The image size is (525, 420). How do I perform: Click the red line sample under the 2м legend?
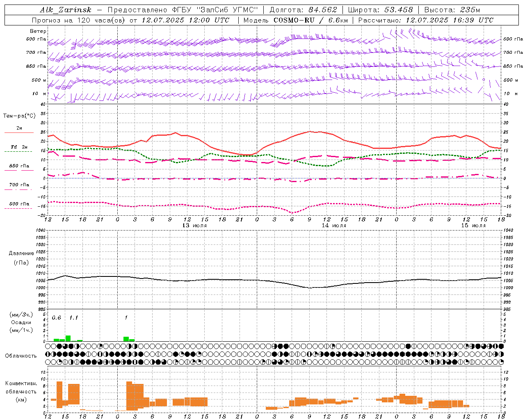pos(19,133)
